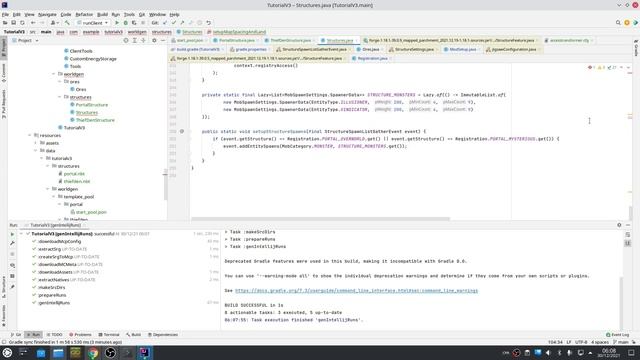Screen dimensions: 640x360
Task: Collapse TutorialV3 genIntellijRuns result tree
Action: tap(21, 234)
